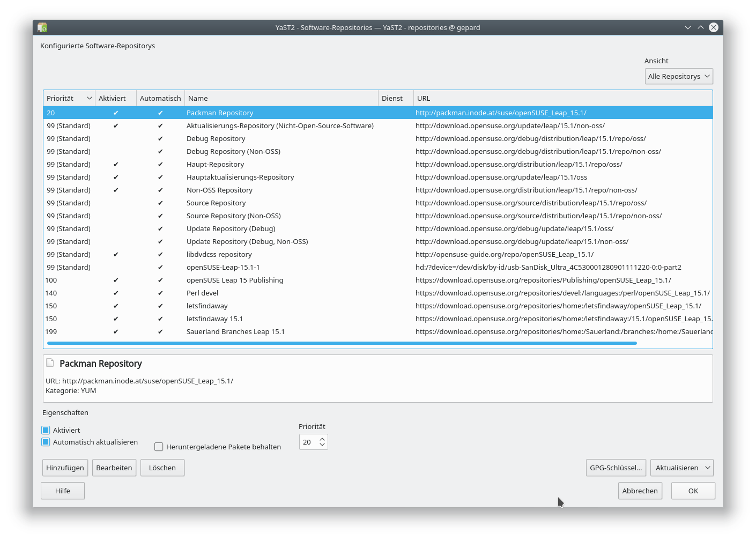Select the openSUSE-Leap-15.1-1 row

(x=378, y=267)
